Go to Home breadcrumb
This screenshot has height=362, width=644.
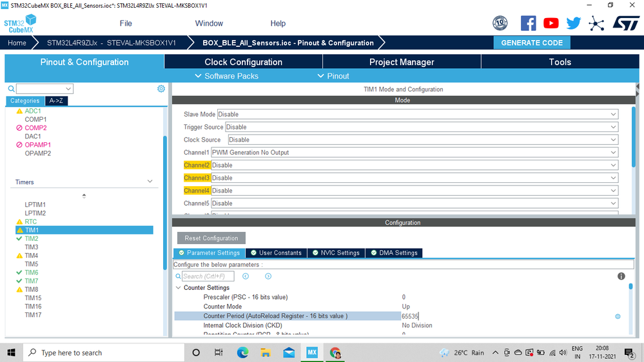(x=17, y=43)
